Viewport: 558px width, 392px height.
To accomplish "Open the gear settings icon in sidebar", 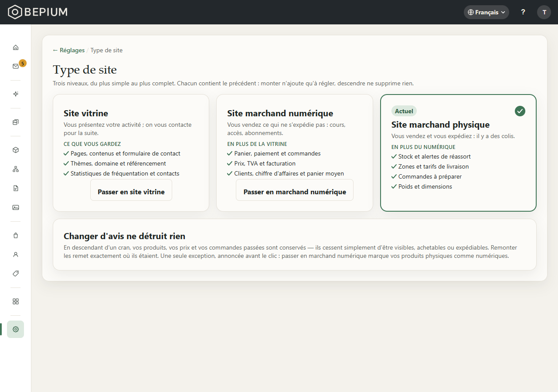I will point(16,329).
